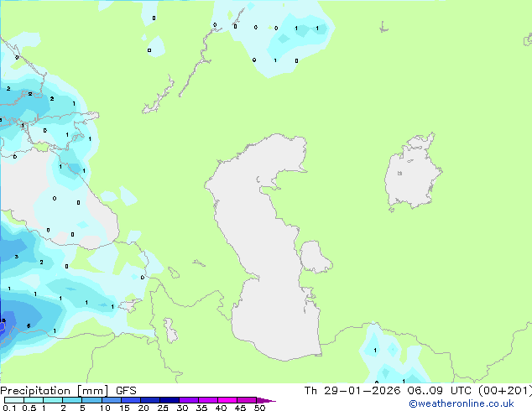Click the date 'Th 29-01-2026' text
Viewport: 532px width, 411px height.
(x=352, y=391)
